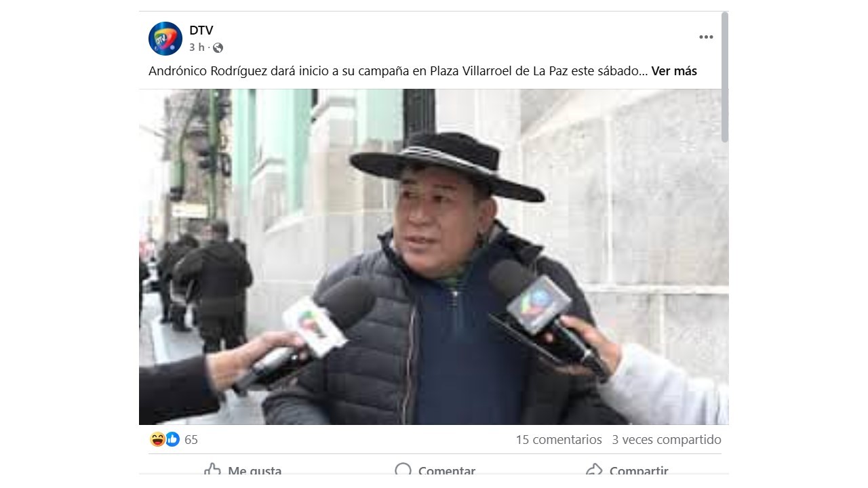This screenshot has height=488, width=868.
Task: Click the Comentar button label
Action: (x=447, y=470)
